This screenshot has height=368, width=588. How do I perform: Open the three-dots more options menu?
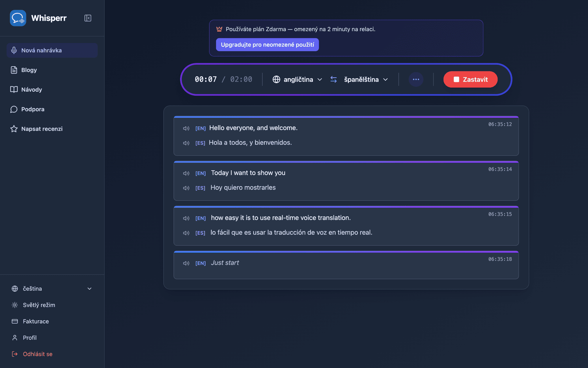(416, 79)
